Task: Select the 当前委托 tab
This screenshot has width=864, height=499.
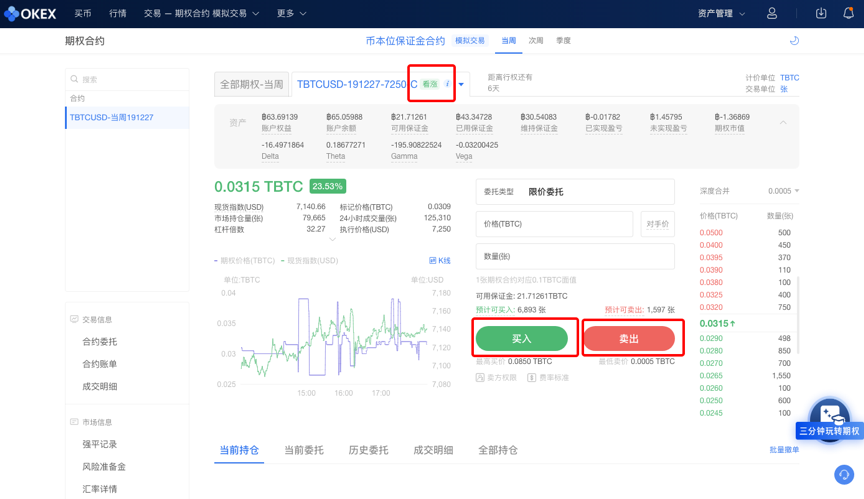Action: [304, 450]
